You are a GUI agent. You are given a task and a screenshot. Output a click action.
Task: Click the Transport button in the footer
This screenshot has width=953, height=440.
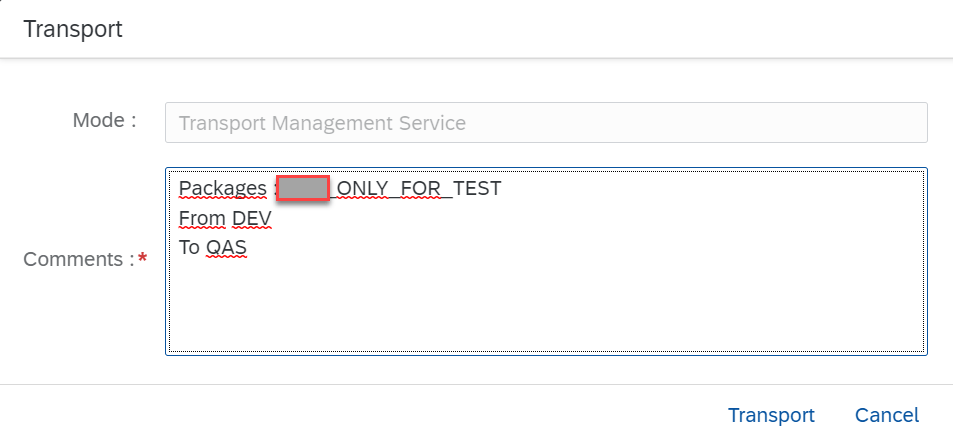click(x=771, y=415)
